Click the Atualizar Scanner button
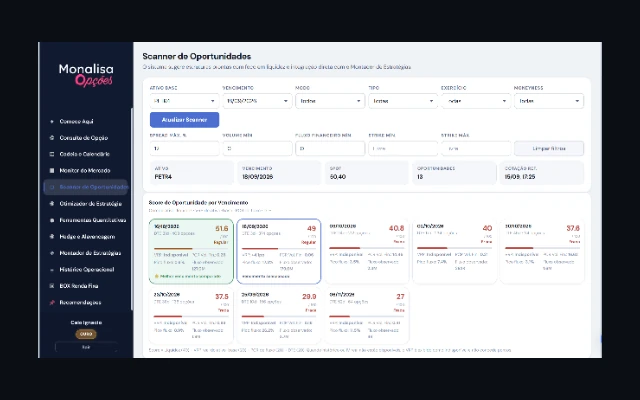The width and height of the screenshot is (640, 400). pyautogui.click(x=184, y=120)
